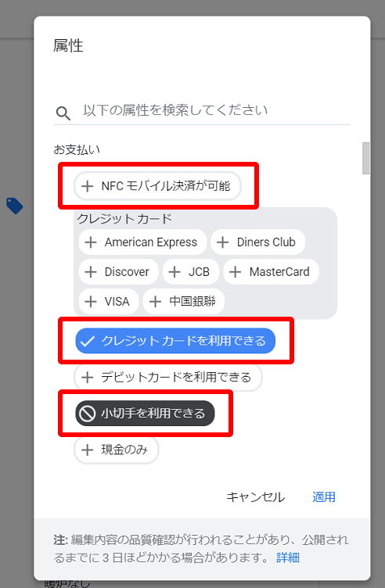Image resolution: width=385 pixels, height=588 pixels.
Task: Click plus icon on Diners Club chip
Action: point(222,242)
